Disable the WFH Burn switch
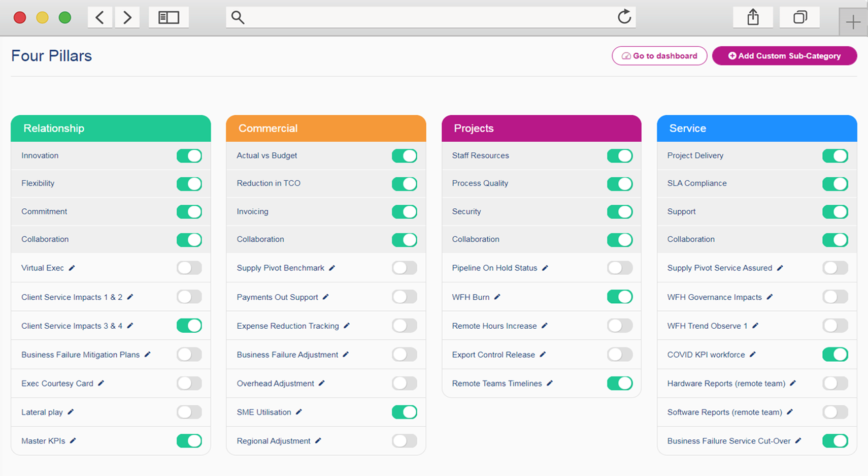Screen dimensions: 868x476 tap(620, 297)
